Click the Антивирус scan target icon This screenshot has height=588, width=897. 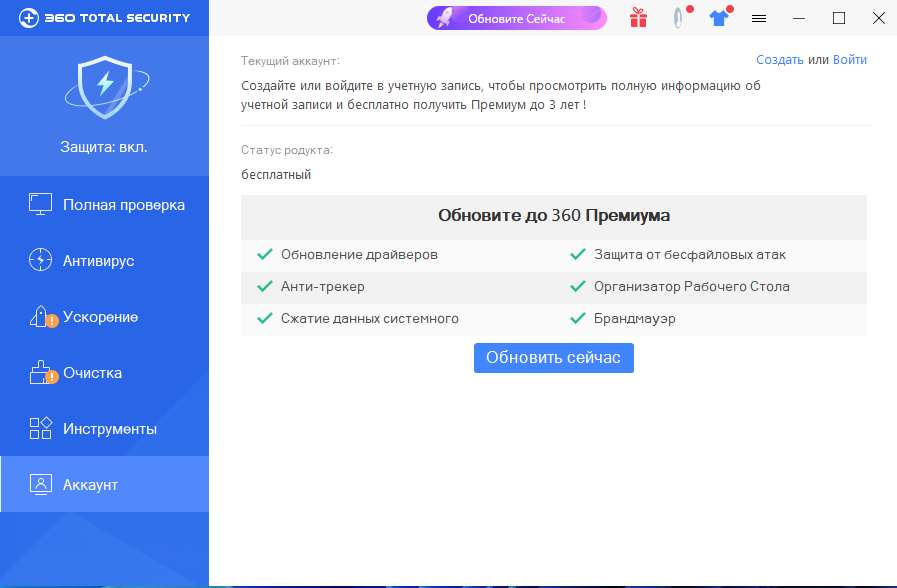(x=41, y=260)
